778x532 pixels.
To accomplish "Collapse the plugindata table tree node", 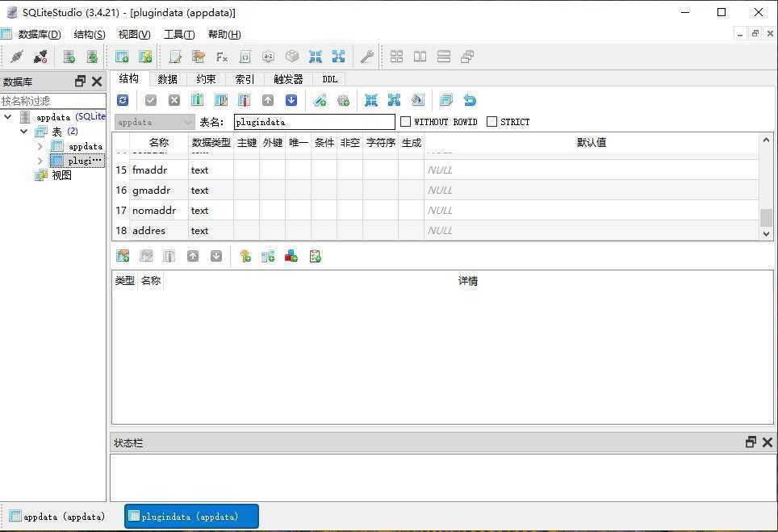I will (x=40, y=160).
